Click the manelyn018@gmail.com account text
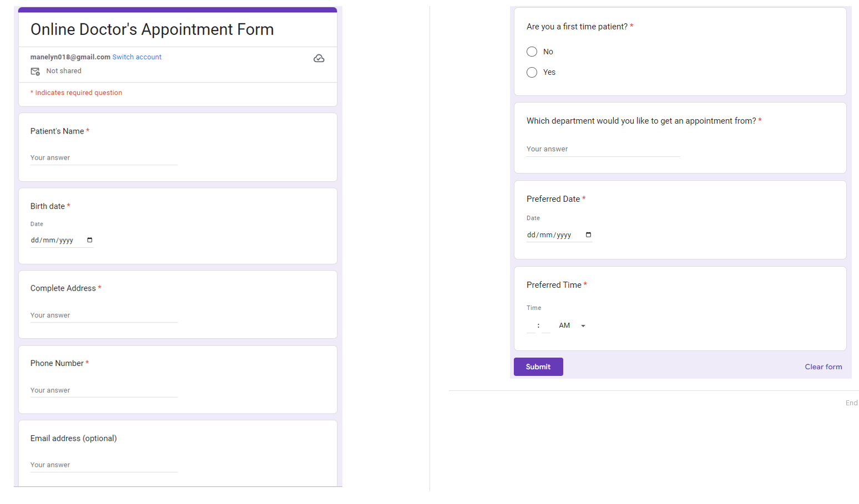 [x=70, y=57]
